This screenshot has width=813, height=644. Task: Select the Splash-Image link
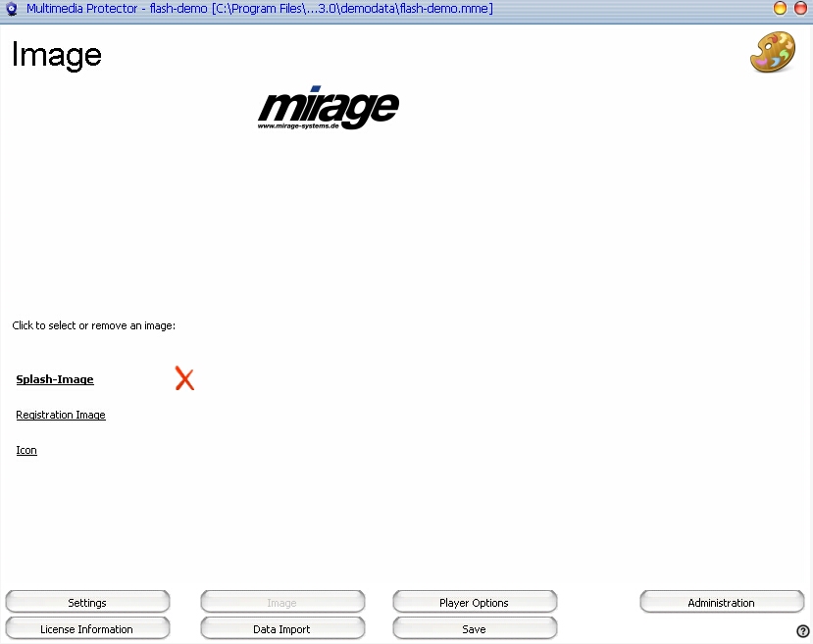point(55,379)
